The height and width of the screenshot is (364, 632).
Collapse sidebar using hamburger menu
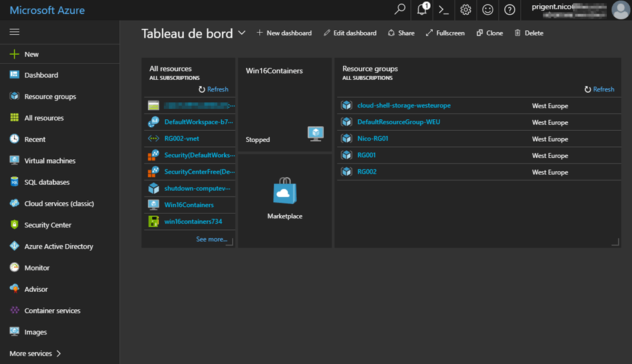[14, 32]
